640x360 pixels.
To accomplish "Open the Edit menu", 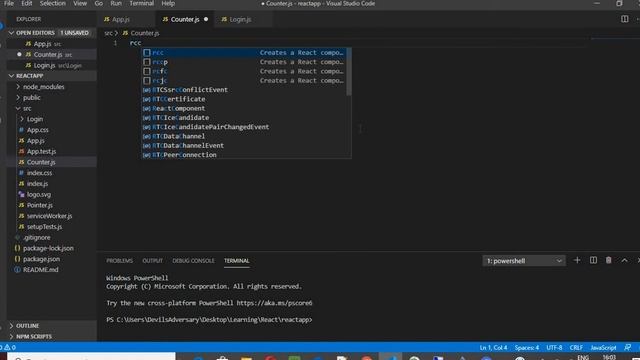I will click(x=27, y=3).
